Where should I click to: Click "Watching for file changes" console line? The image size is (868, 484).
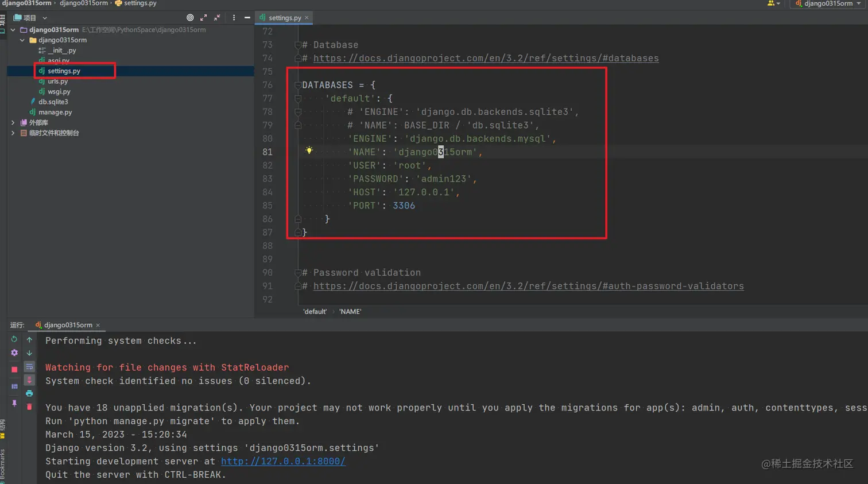[x=167, y=367]
